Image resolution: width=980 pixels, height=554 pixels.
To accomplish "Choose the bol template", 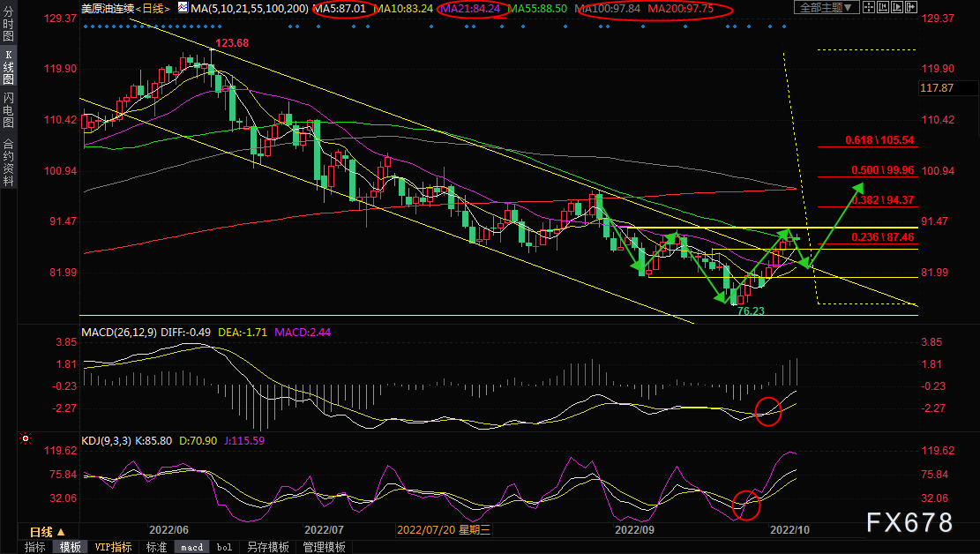I will click(224, 547).
